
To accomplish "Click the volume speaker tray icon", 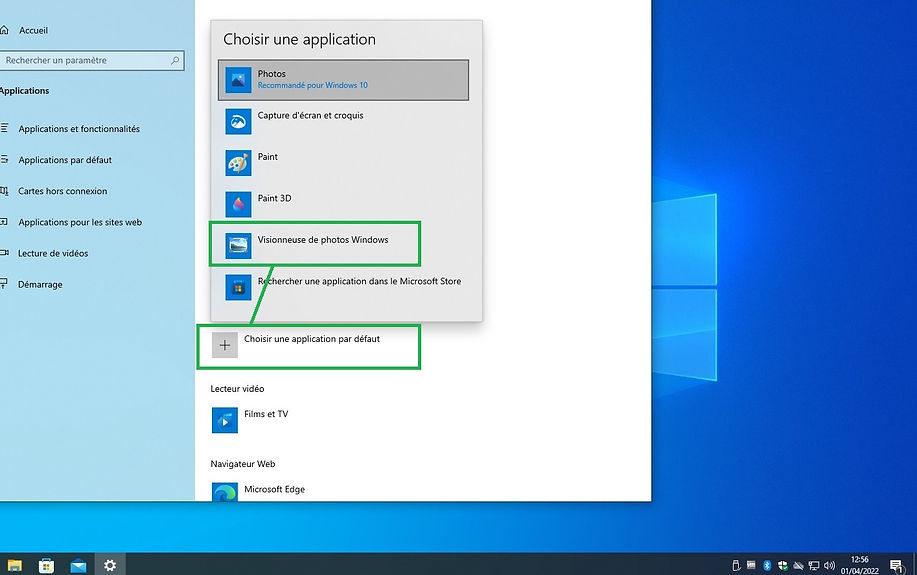I will pyautogui.click(x=829, y=566).
